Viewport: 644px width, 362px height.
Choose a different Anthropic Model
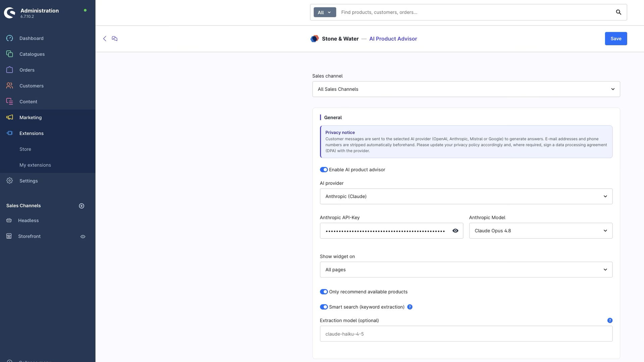pyautogui.click(x=540, y=231)
